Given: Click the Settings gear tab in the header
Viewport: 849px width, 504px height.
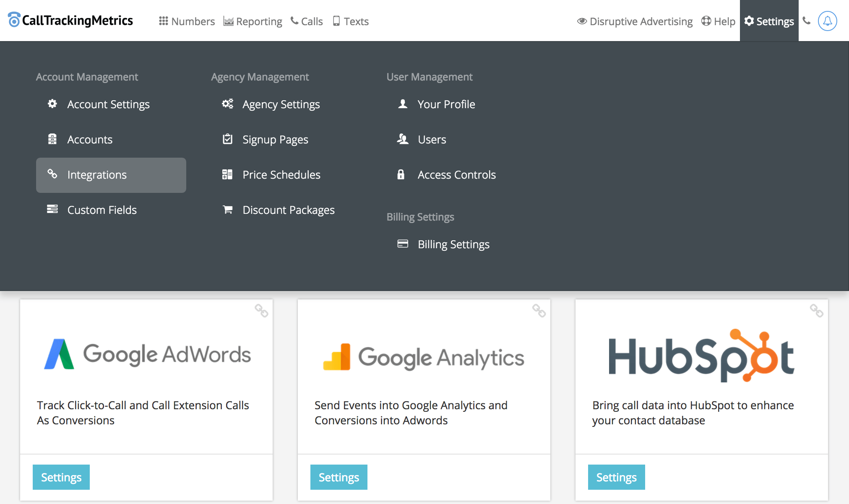Looking at the screenshot, I should tap(769, 21).
